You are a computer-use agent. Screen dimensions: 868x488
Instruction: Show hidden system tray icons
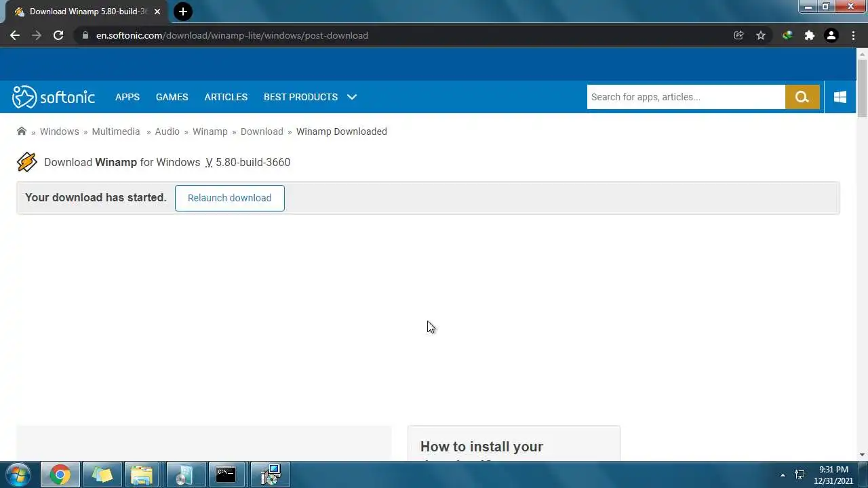tap(783, 475)
